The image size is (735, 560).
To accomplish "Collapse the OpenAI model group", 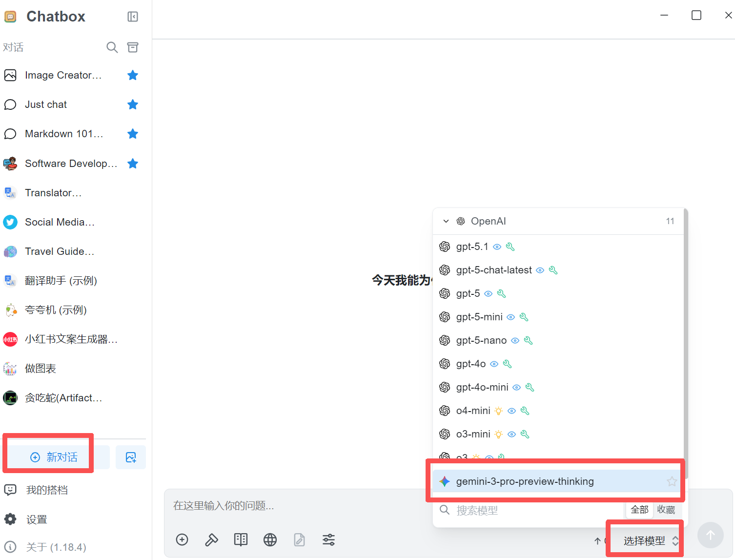I will coord(446,221).
